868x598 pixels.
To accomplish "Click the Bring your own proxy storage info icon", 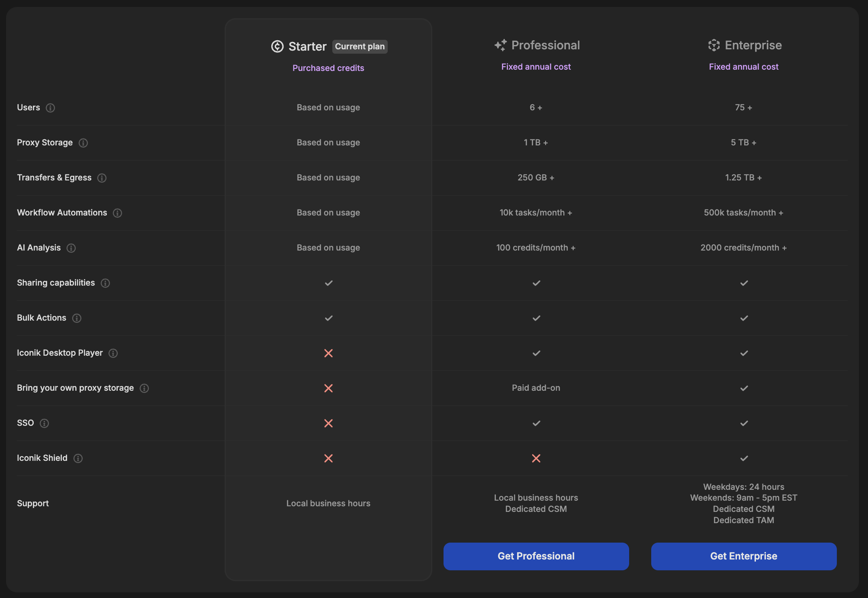I will pyautogui.click(x=144, y=388).
